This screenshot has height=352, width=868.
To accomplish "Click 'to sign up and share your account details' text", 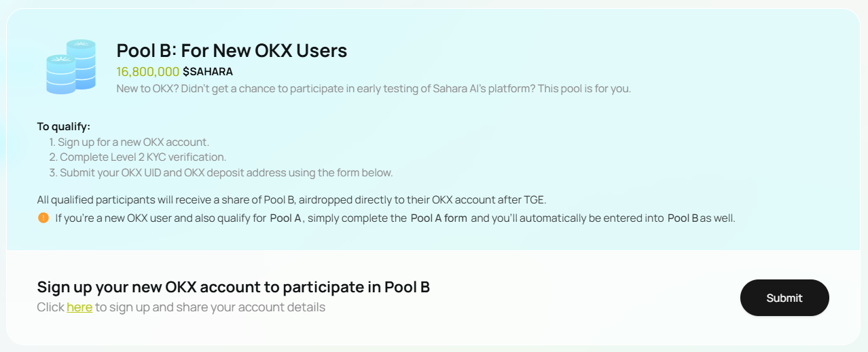I will [x=210, y=307].
